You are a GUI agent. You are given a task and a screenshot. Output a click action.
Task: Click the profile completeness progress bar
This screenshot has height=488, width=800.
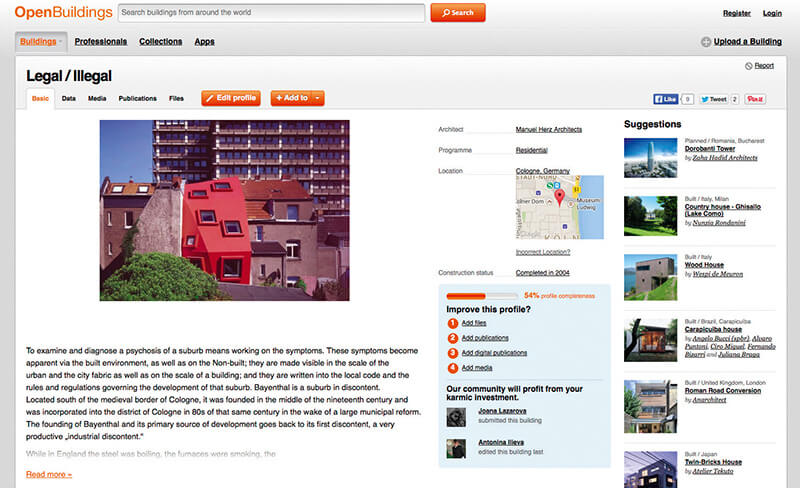pyautogui.click(x=482, y=296)
